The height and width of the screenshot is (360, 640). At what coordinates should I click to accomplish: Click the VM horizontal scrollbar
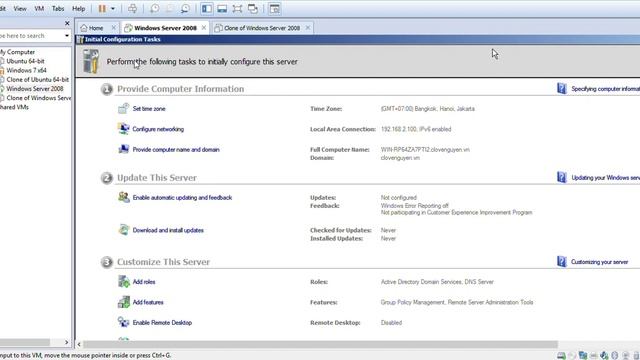[x=320, y=344]
